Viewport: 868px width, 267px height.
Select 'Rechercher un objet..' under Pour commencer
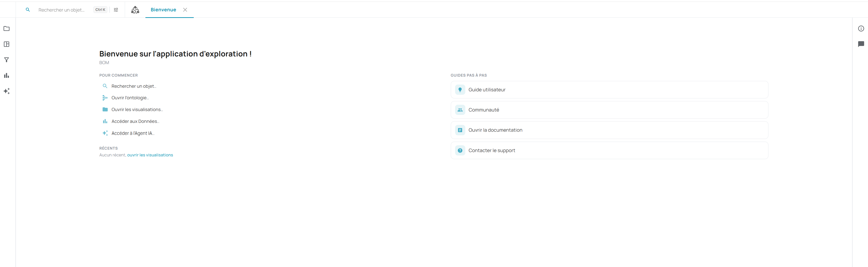(x=134, y=86)
